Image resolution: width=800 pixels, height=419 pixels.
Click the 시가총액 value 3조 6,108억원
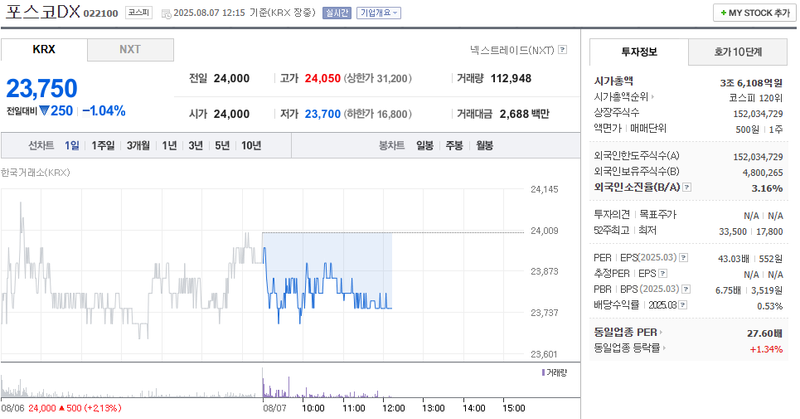[751, 83]
